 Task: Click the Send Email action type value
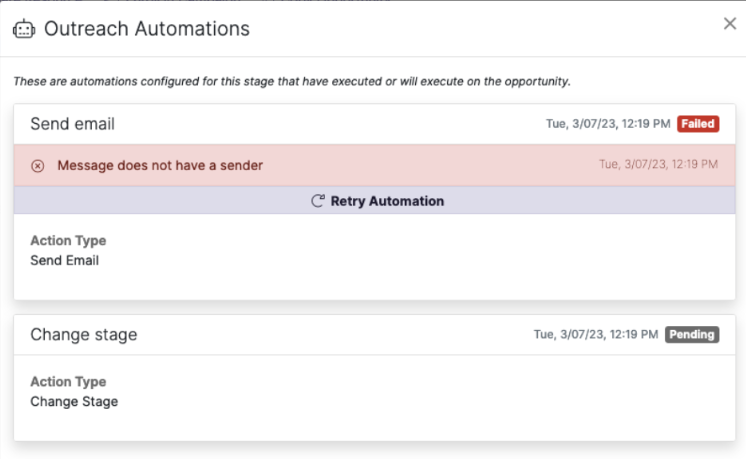[65, 261]
